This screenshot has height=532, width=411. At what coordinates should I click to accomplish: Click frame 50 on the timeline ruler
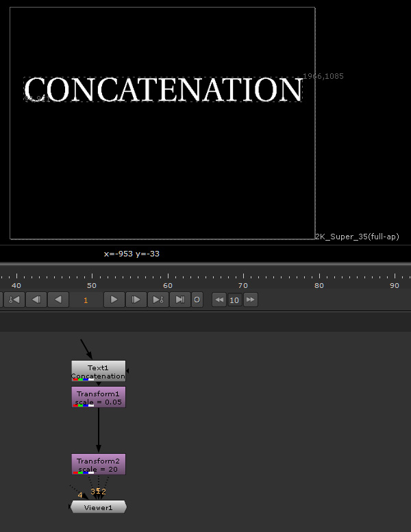[x=92, y=285]
